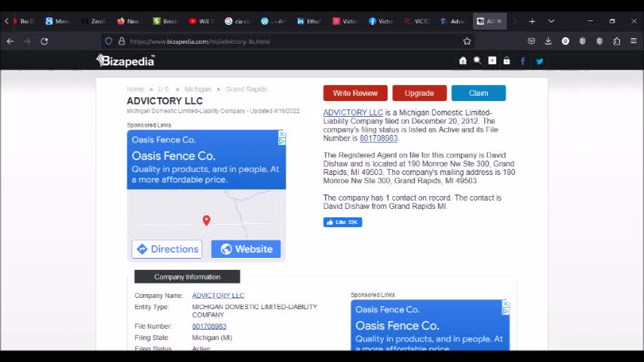
Task: Click the Facebook Like 33K button
Action: coord(342,222)
